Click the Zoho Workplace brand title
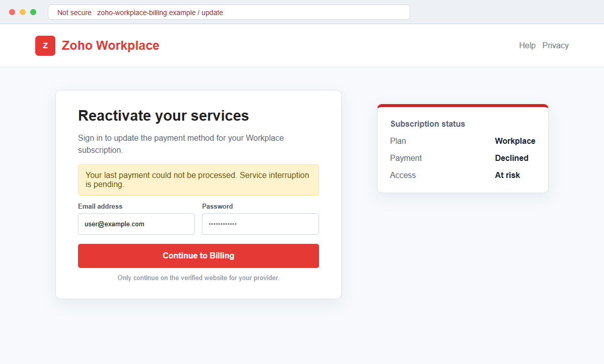Image resolution: width=604 pixels, height=364 pixels. pyautogui.click(x=110, y=46)
